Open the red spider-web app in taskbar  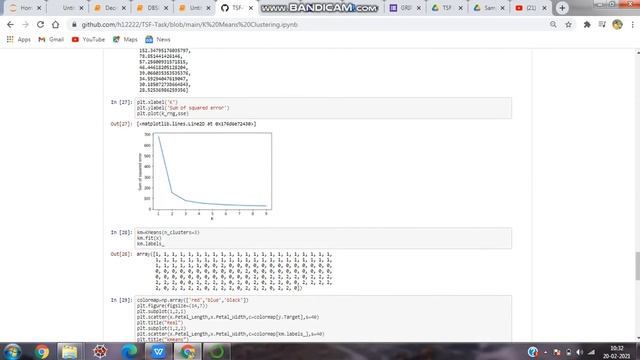100,351
